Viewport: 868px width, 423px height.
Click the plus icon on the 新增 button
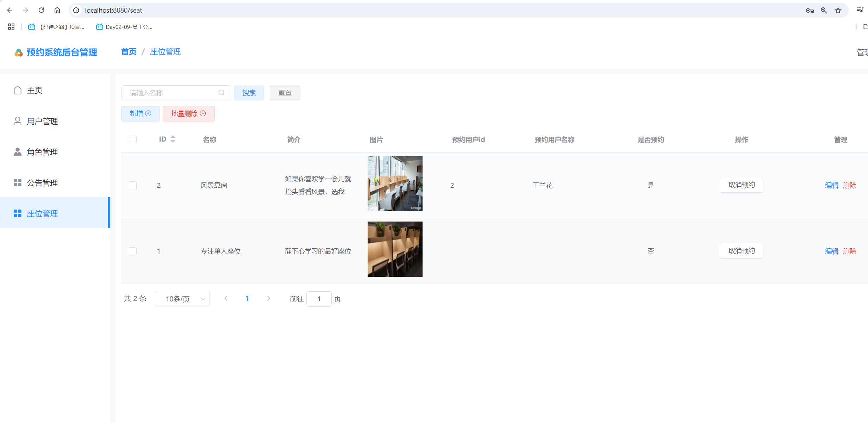tap(148, 113)
